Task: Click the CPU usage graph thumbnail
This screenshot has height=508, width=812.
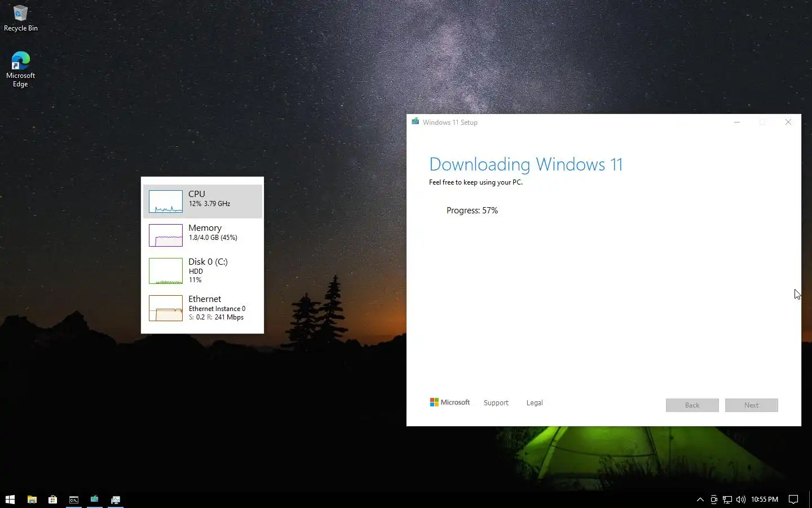Action: click(166, 202)
